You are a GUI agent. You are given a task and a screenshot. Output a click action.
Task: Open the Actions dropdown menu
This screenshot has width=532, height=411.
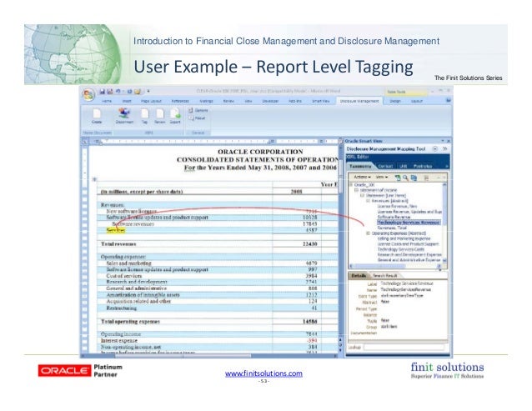tap(362, 177)
